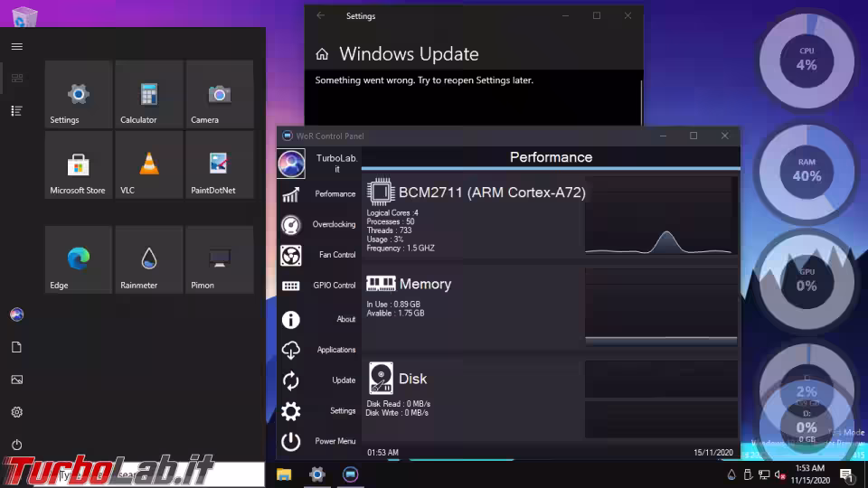This screenshot has height=488, width=868.
Task: Launch the Pimon tile
Action: [220, 260]
